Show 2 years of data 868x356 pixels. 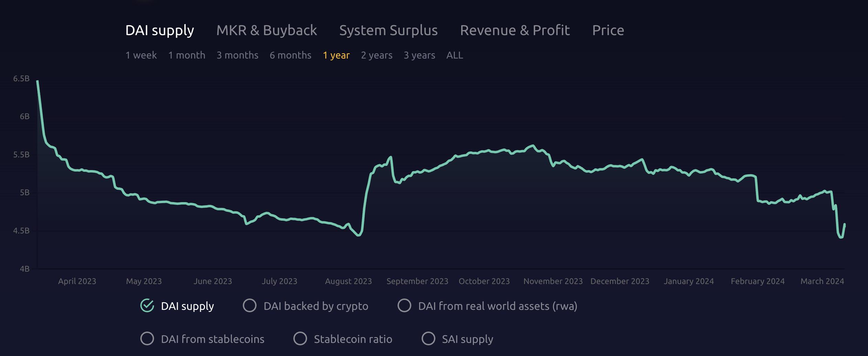[x=377, y=55]
